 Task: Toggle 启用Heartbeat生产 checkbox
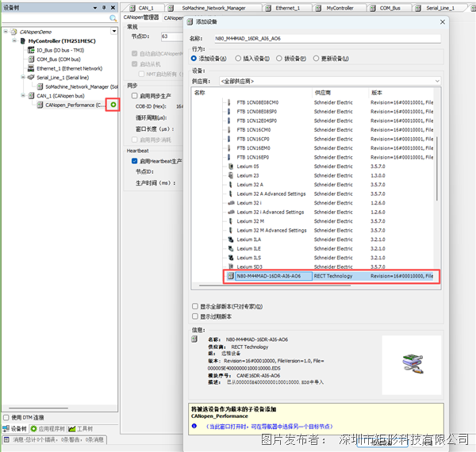(135, 161)
